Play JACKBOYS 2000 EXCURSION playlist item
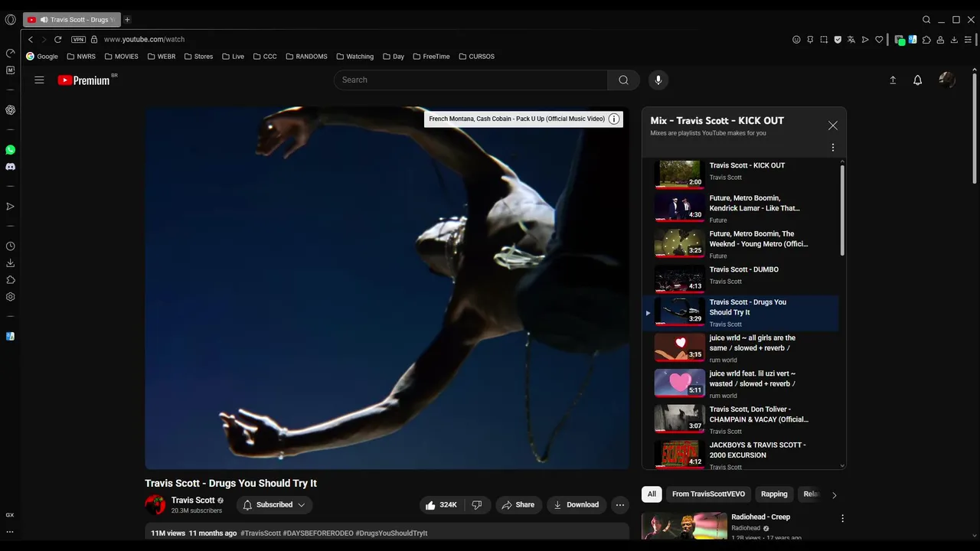The height and width of the screenshot is (551, 980). [740, 455]
